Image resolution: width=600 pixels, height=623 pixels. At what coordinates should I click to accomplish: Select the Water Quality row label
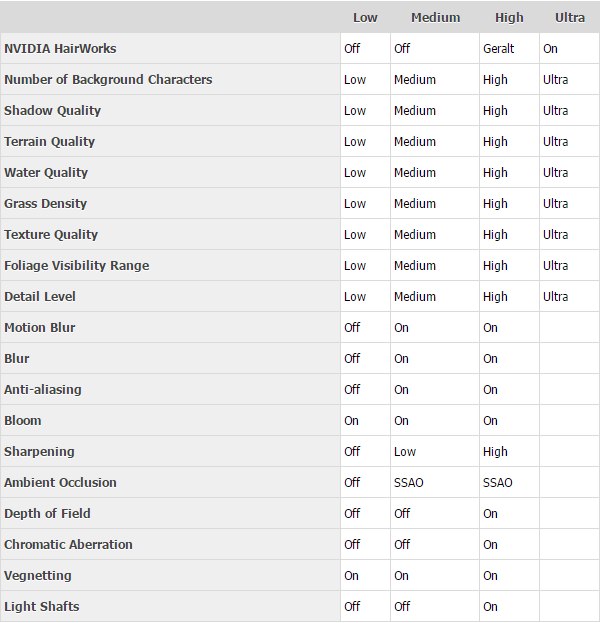click(46, 172)
